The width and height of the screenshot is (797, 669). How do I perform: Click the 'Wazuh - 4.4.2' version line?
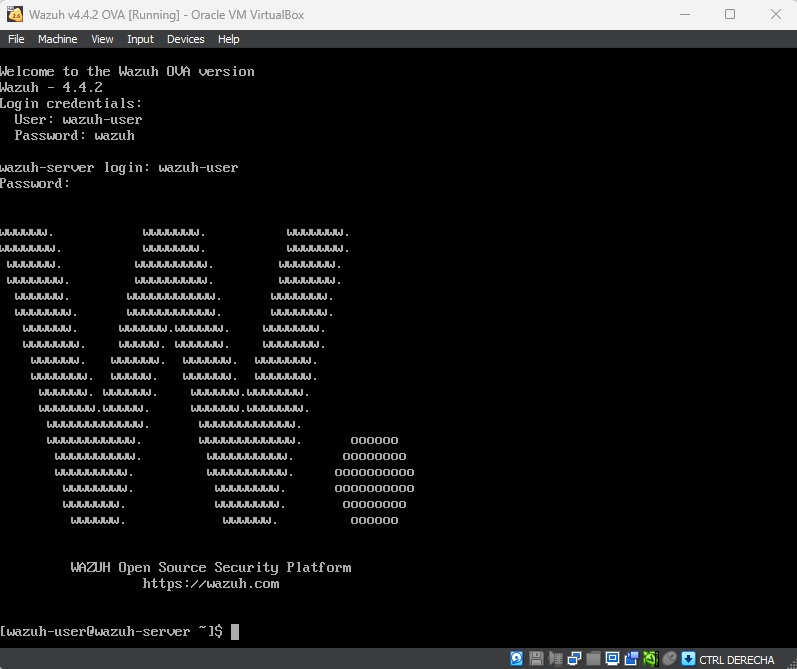[x=51, y=87]
